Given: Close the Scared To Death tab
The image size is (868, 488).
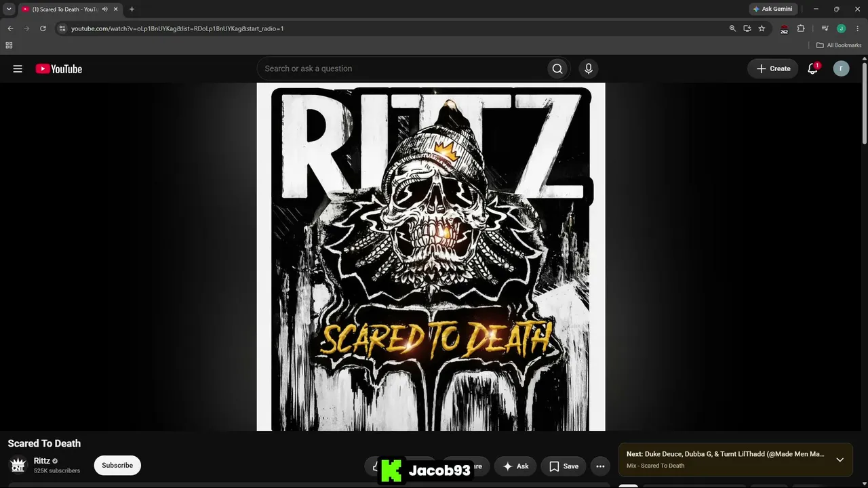Looking at the screenshot, I should point(116,9).
